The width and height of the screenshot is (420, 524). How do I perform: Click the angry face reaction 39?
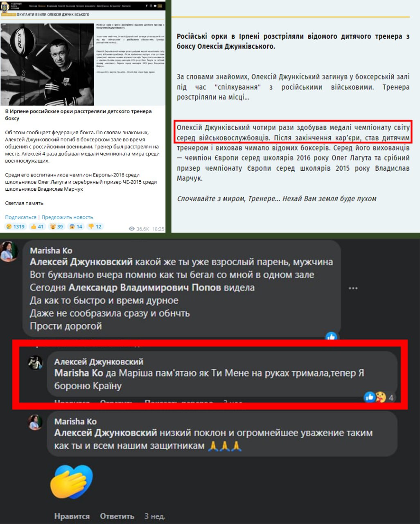click(x=56, y=226)
